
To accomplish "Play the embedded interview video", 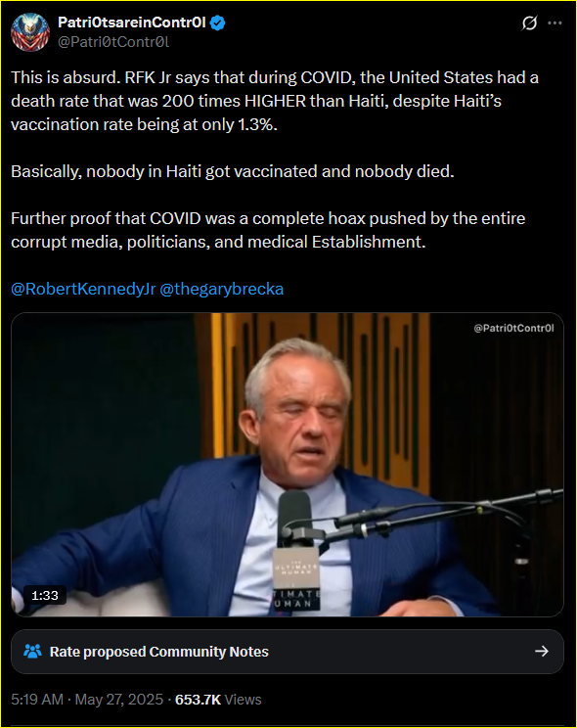I will point(288,464).
